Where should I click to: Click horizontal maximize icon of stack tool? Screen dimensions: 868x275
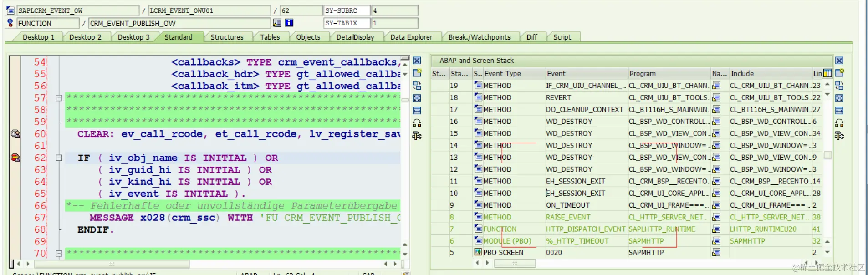[x=839, y=111]
